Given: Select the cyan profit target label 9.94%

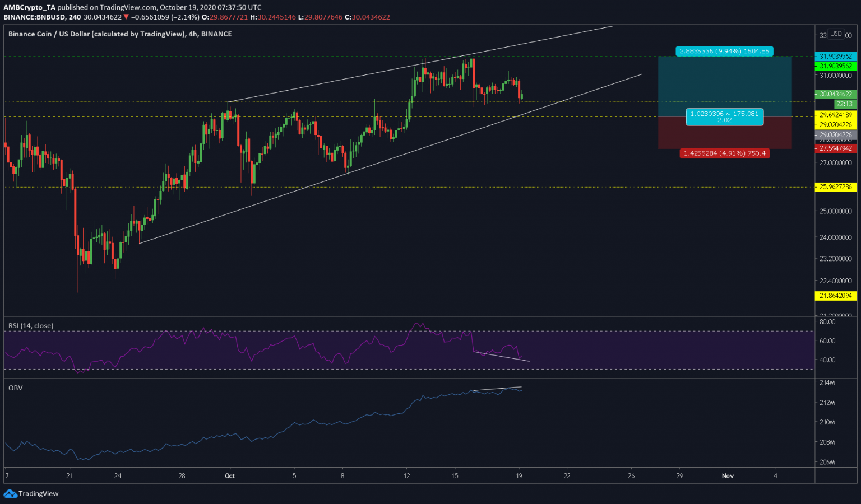Looking at the screenshot, I should coord(724,52).
